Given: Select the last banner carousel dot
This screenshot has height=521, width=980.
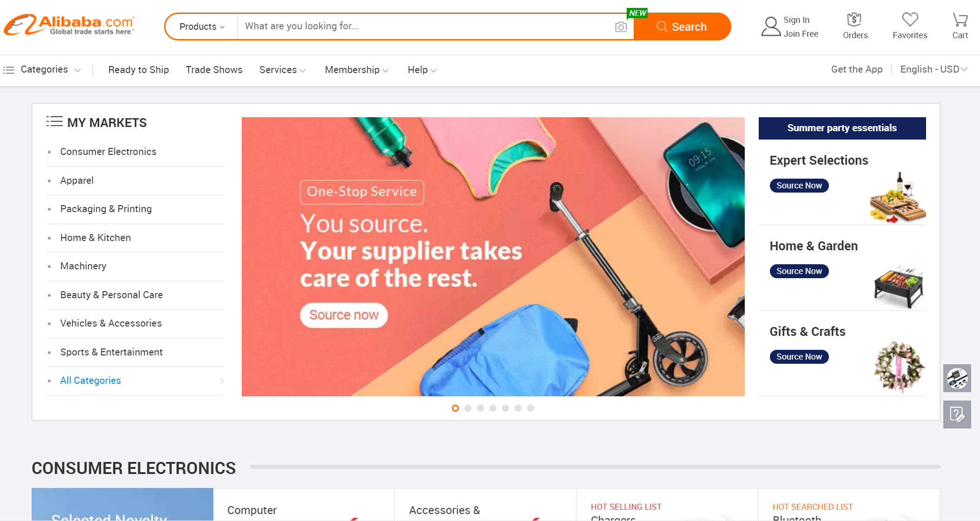Looking at the screenshot, I should tap(530, 408).
